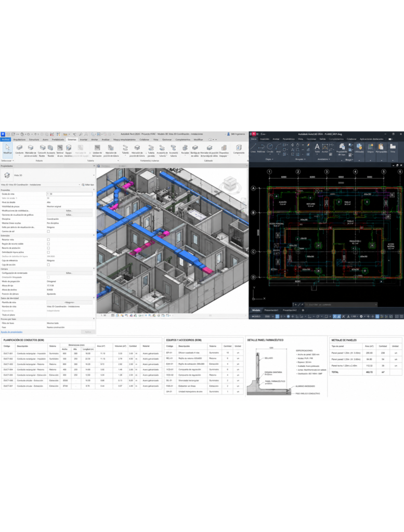Click the Editar tipo button
The width and height of the screenshot is (404, 532).
[x=89, y=184]
